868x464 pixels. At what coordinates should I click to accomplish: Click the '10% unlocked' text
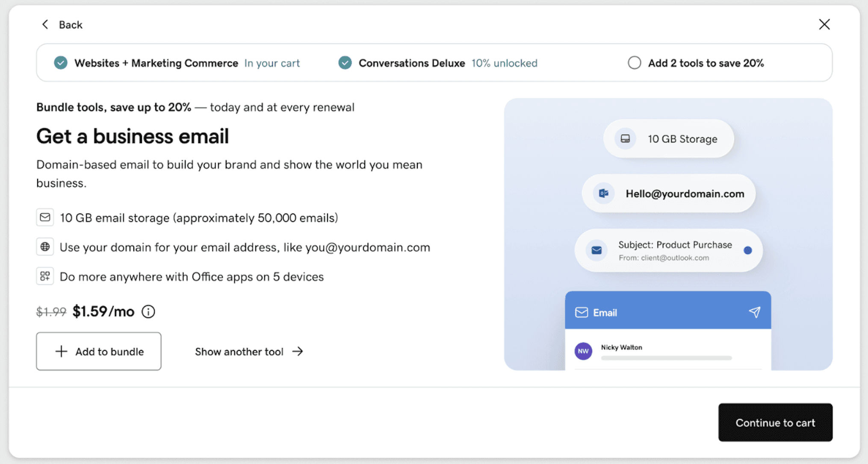tap(505, 63)
